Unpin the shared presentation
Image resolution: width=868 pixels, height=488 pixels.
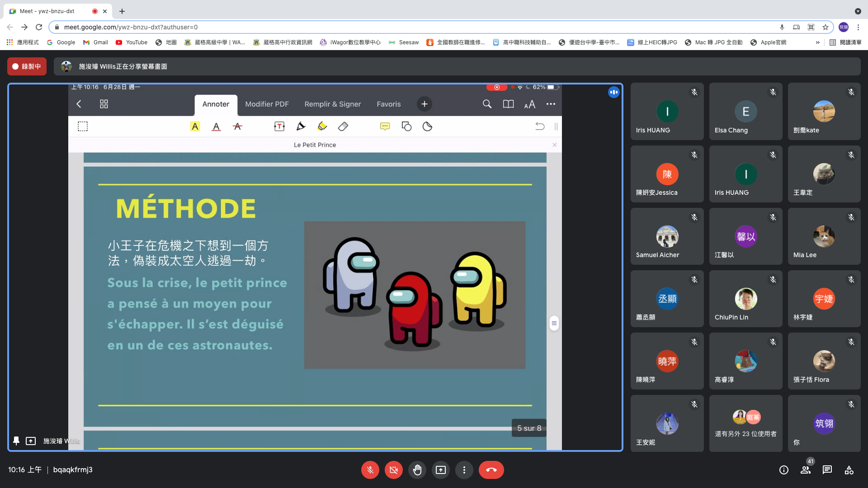pos(16,441)
